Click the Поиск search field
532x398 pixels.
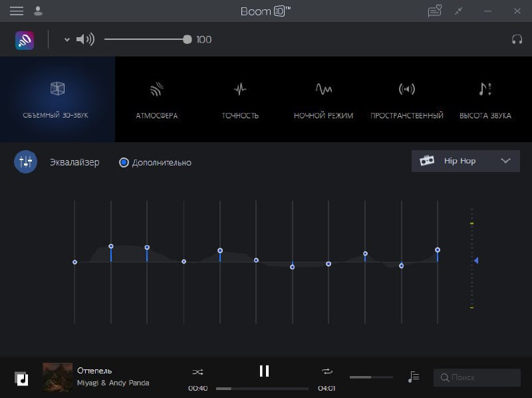(x=477, y=377)
